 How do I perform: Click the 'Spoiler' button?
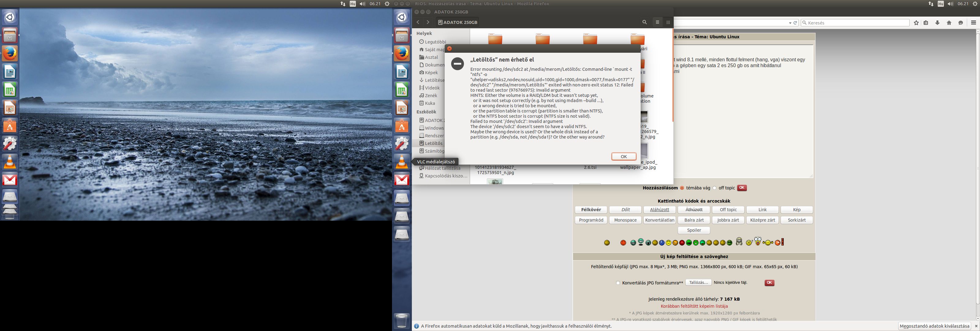694,230
